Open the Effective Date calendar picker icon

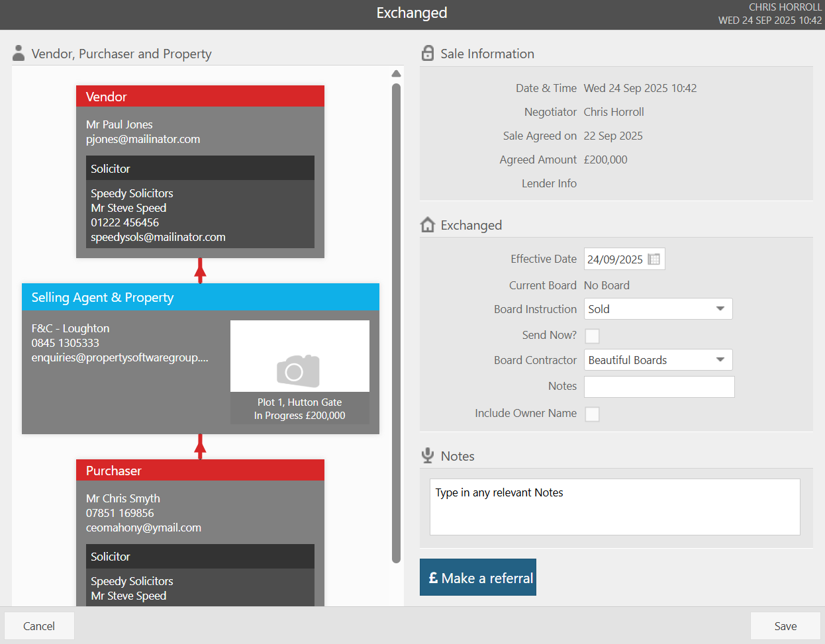click(x=654, y=259)
